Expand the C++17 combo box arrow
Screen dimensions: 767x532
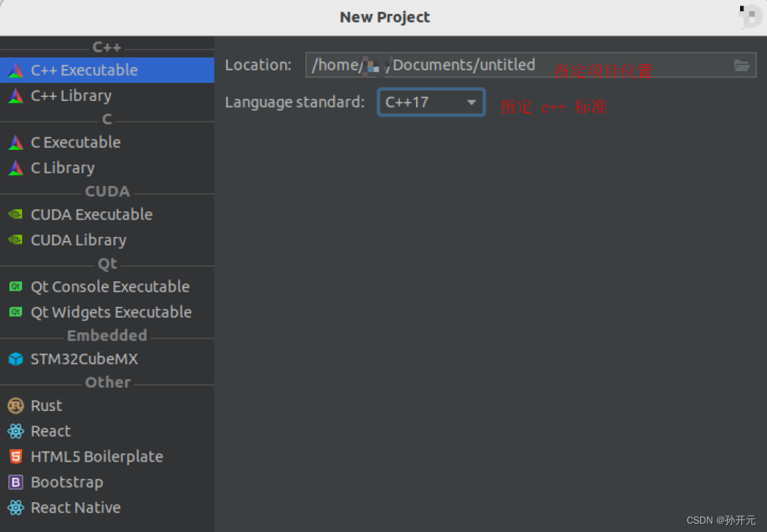472,102
